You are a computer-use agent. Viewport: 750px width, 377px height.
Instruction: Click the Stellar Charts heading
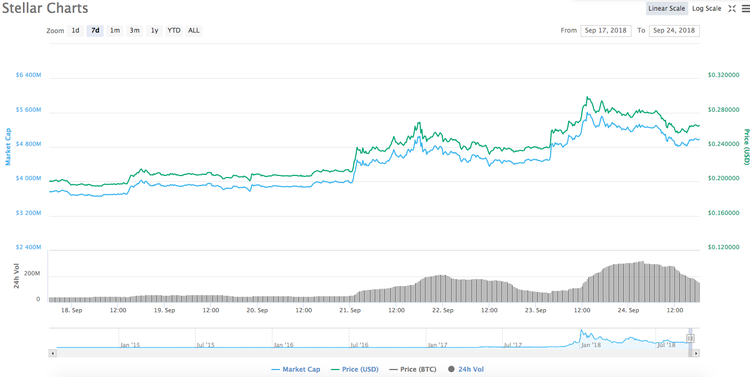(x=45, y=8)
